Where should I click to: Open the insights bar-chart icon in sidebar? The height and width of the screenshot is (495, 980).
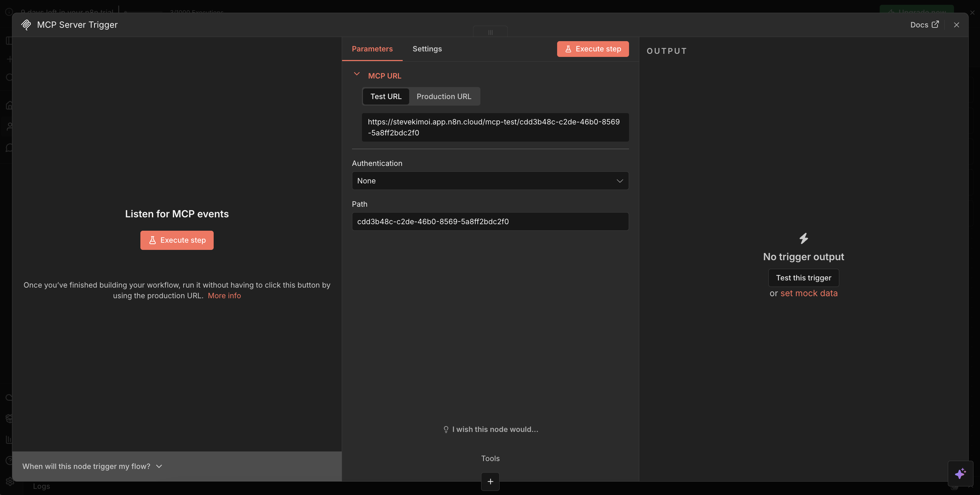(10, 439)
